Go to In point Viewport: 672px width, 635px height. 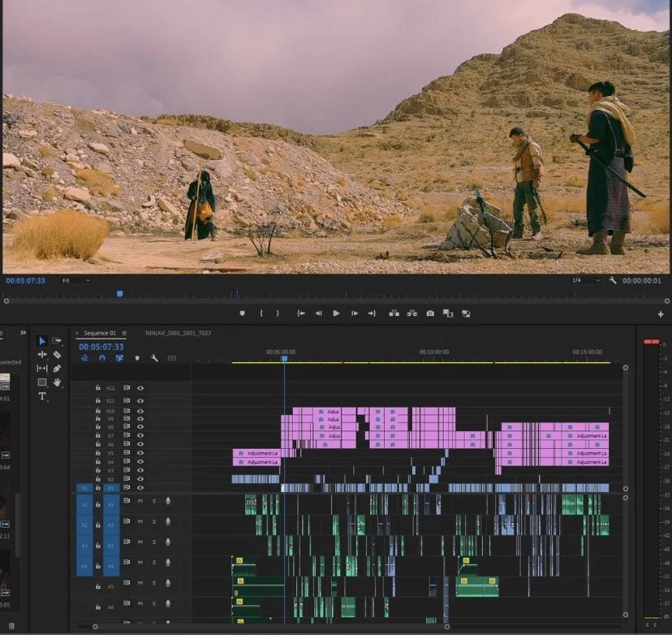coord(301,313)
